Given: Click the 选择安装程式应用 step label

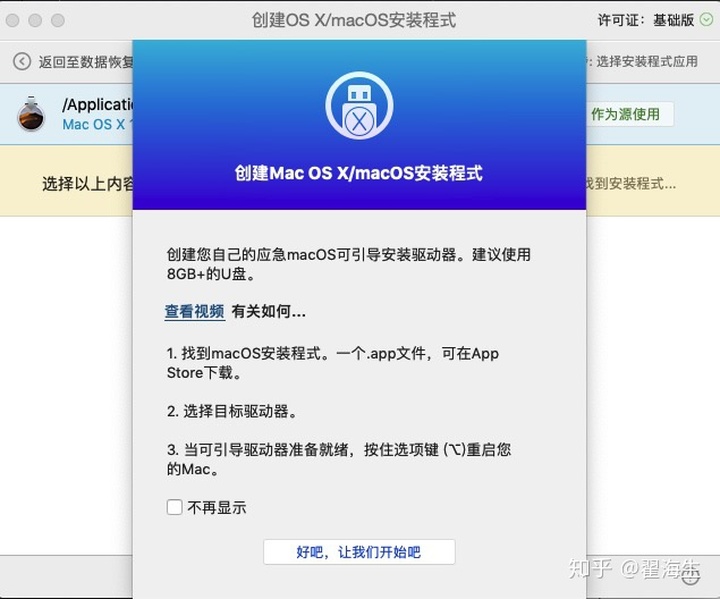Looking at the screenshot, I should click(x=647, y=62).
